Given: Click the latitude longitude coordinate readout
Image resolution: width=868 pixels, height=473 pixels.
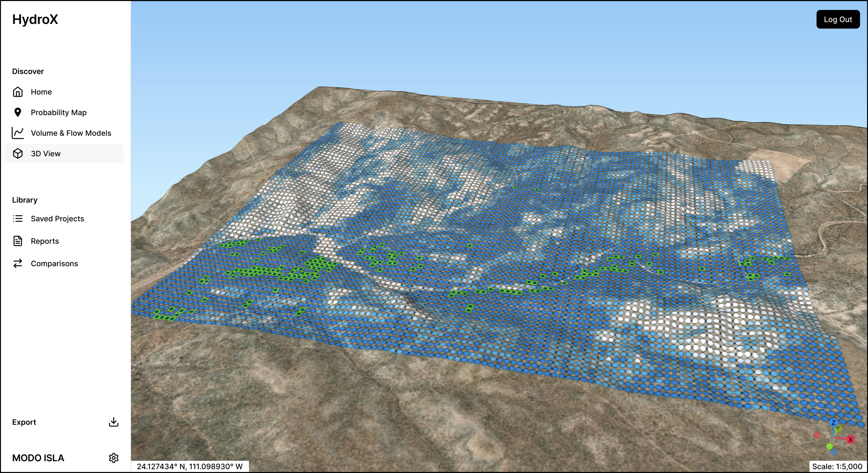Looking at the screenshot, I should pyautogui.click(x=190, y=466).
